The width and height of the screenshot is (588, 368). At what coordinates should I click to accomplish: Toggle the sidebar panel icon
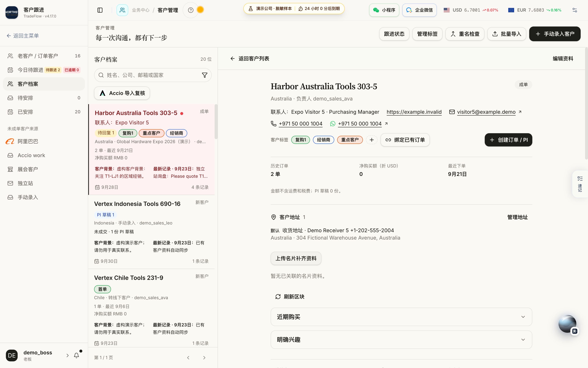tap(100, 10)
